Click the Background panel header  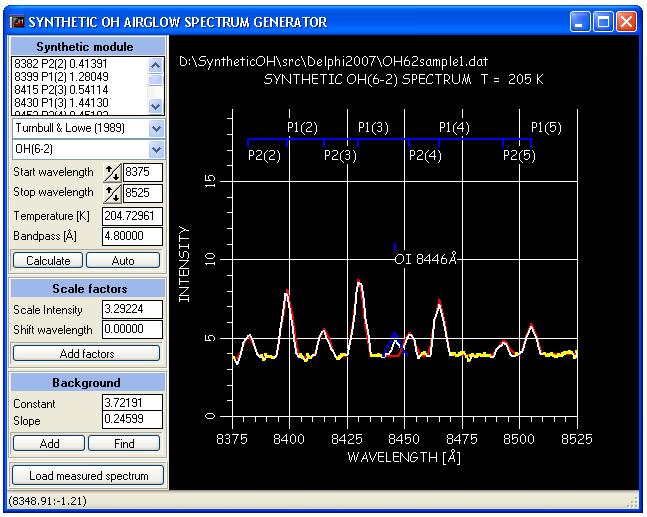[x=87, y=382]
